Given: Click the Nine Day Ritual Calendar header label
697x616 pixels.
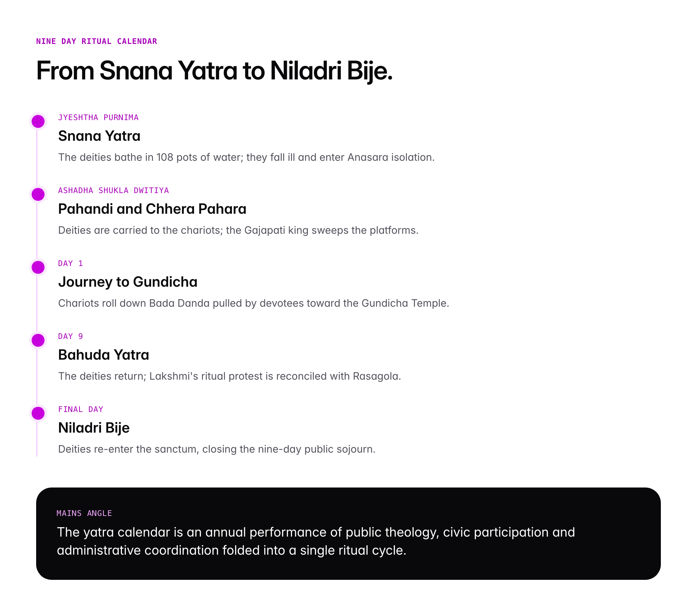Looking at the screenshot, I should [x=96, y=42].
